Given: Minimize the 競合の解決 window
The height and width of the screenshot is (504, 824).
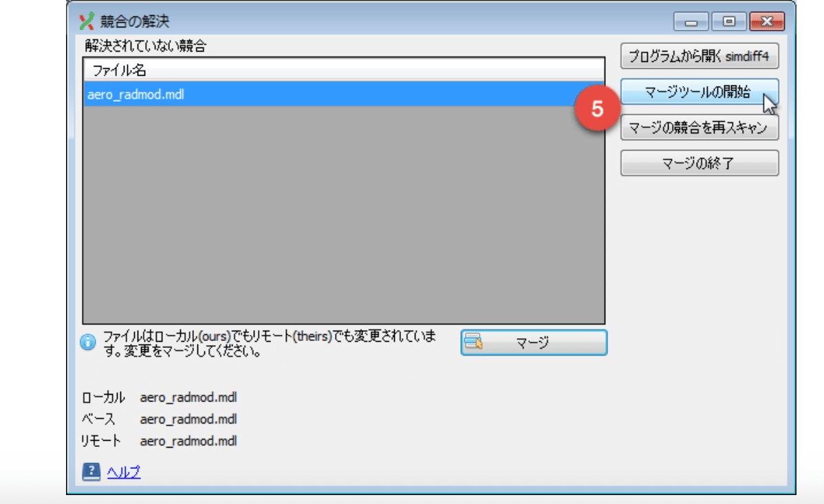Looking at the screenshot, I should tap(691, 21).
